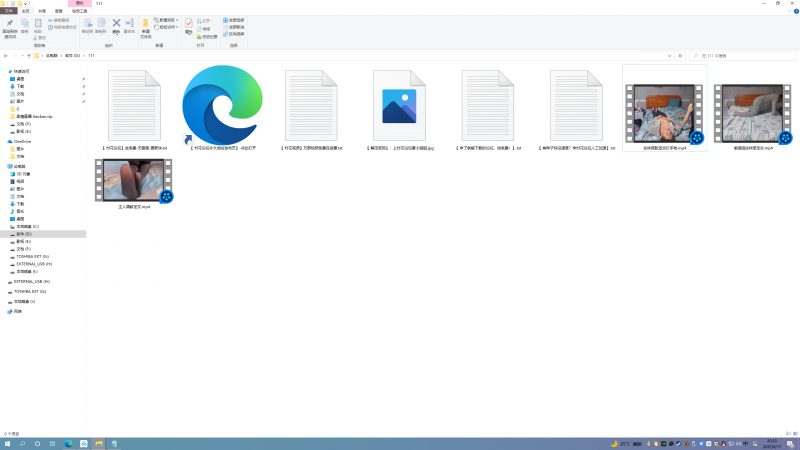The image size is (800, 450).
Task: Switch to the View (查看) tab
Action: click(58, 11)
